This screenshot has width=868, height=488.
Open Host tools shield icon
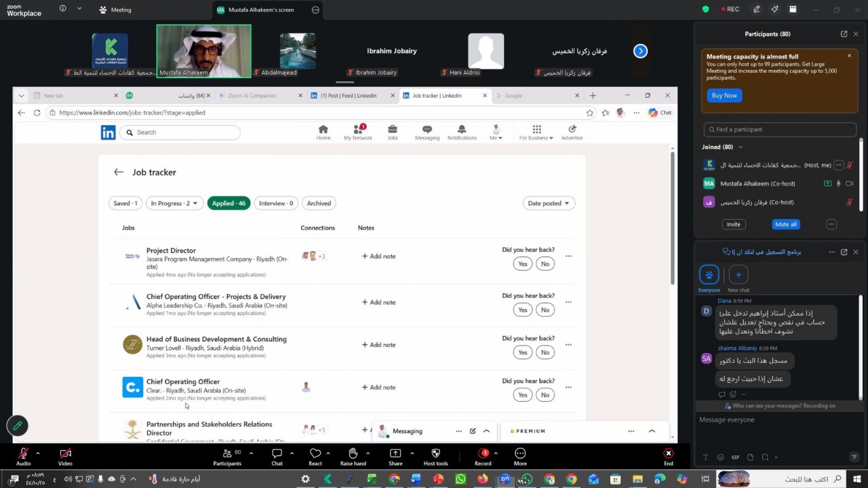pyautogui.click(x=435, y=453)
